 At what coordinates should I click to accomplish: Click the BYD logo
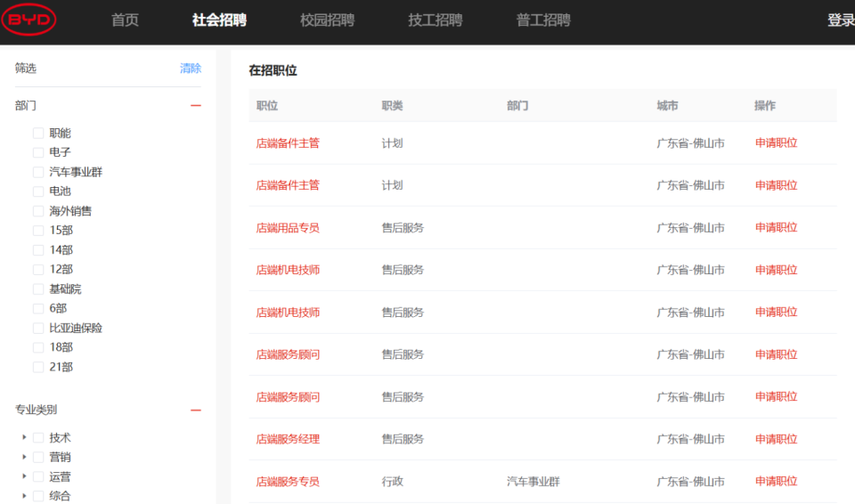point(28,20)
